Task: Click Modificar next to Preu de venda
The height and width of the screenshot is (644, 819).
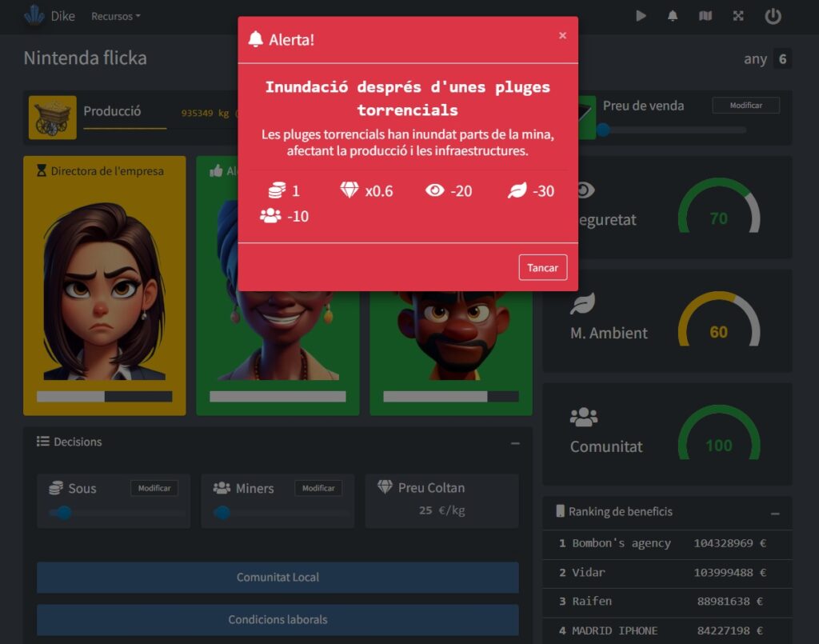Action: (x=745, y=106)
